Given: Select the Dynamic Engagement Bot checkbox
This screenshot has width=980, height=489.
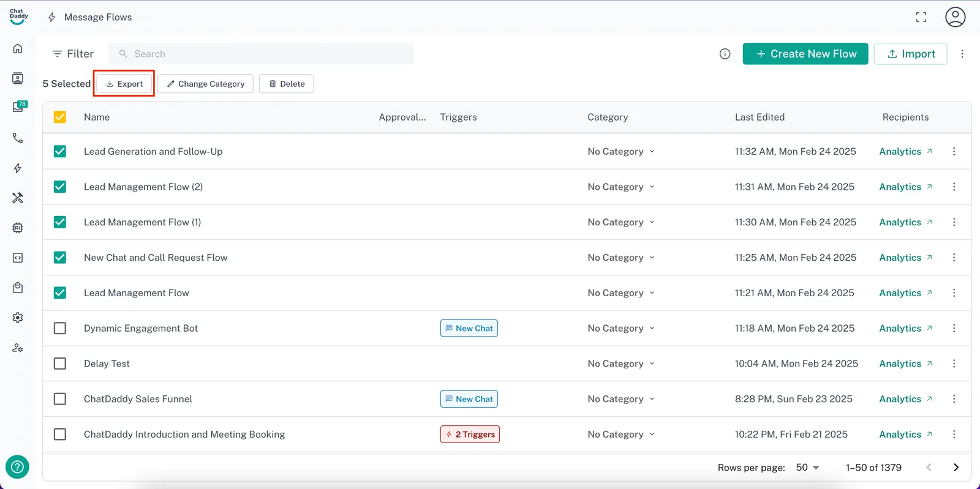Looking at the screenshot, I should coord(60,328).
